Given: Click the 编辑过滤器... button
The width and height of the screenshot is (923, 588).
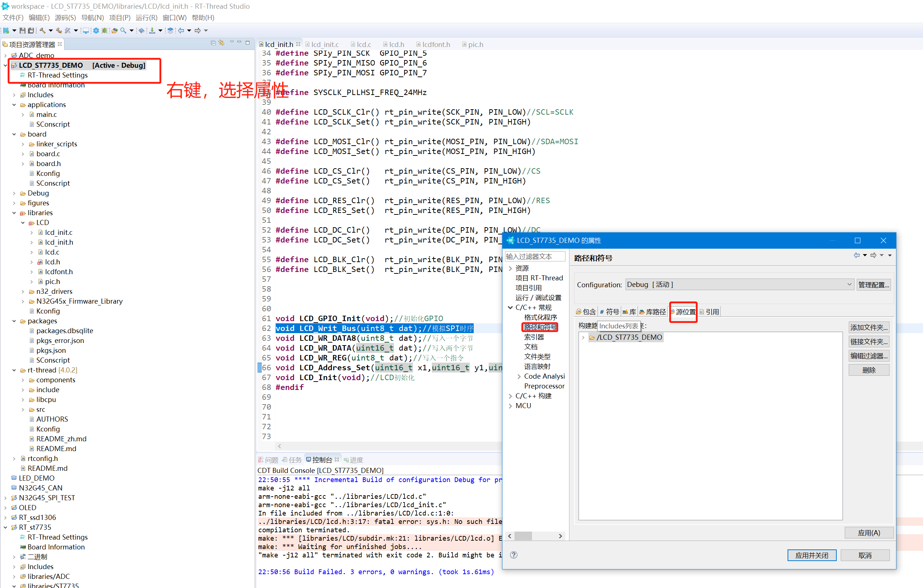Looking at the screenshot, I should [869, 356].
